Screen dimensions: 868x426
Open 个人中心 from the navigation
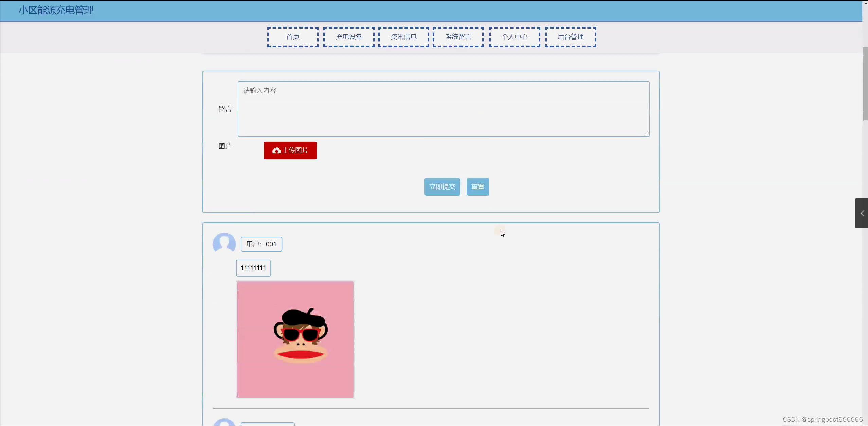pos(514,37)
